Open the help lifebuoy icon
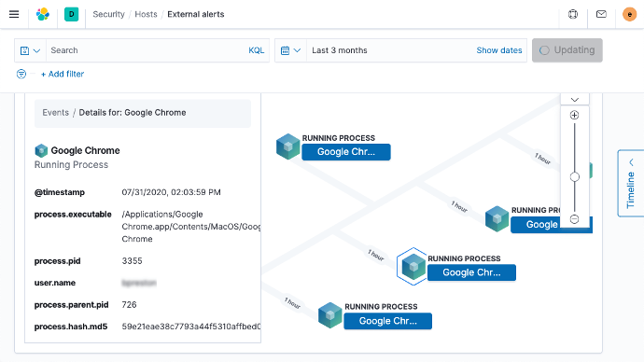The width and height of the screenshot is (644, 362). coord(573,14)
